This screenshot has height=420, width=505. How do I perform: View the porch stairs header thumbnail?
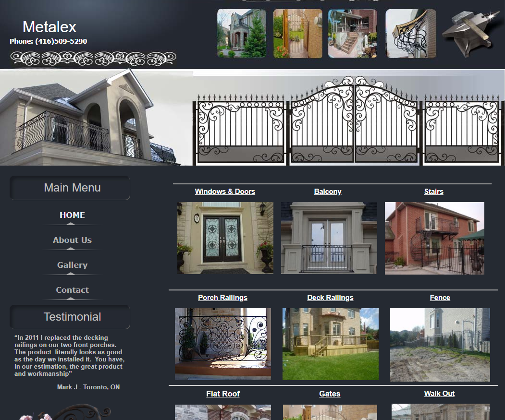[x=353, y=34]
